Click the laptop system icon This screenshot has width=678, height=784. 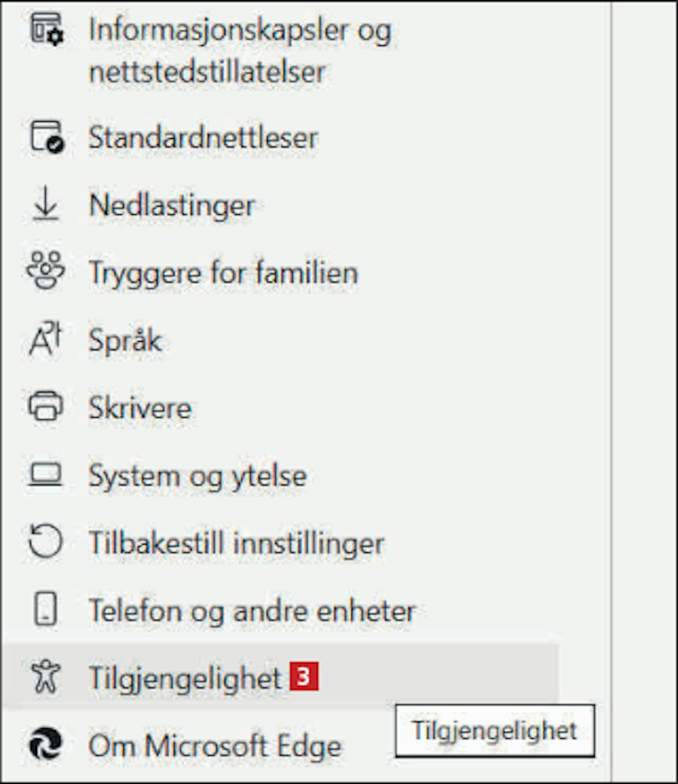pyautogui.click(x=45, y=474)
